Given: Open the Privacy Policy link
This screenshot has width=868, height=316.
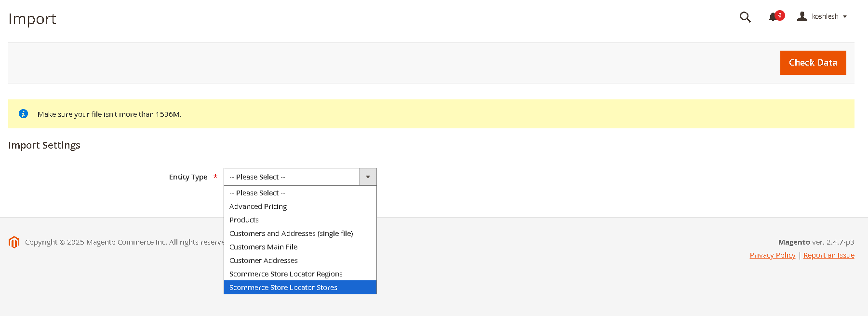Looking at the screenshot, I should (773, 255).
